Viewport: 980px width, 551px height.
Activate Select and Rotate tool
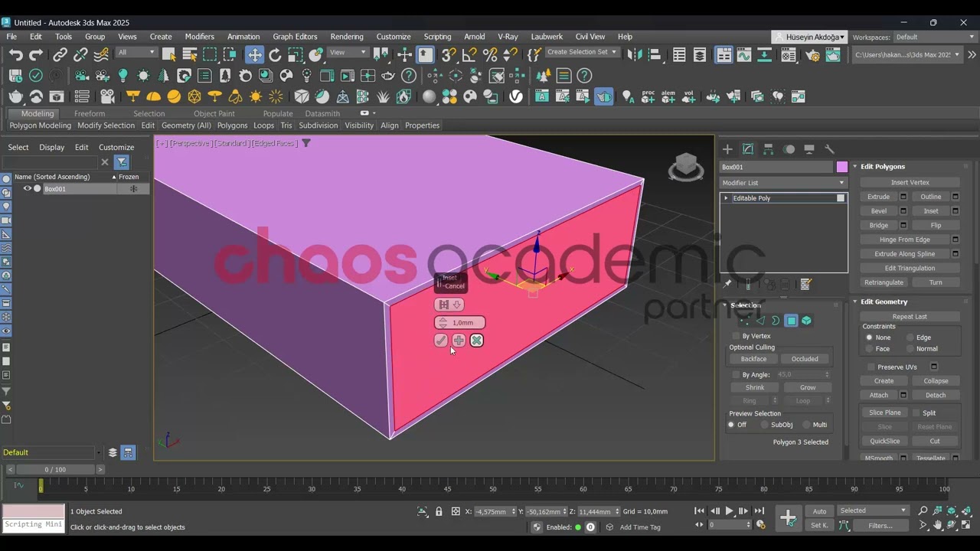pyautogui.click(x=275, y=54)
